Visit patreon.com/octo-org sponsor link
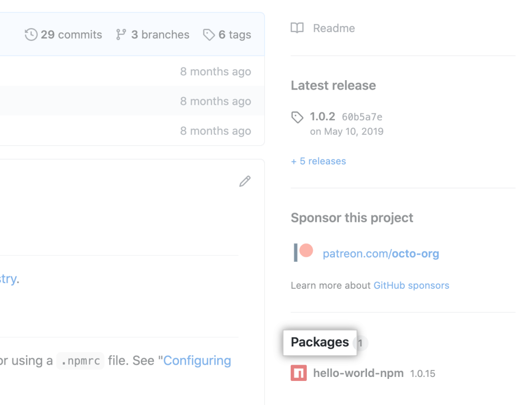532x405 pixels. tap(381, 253)
